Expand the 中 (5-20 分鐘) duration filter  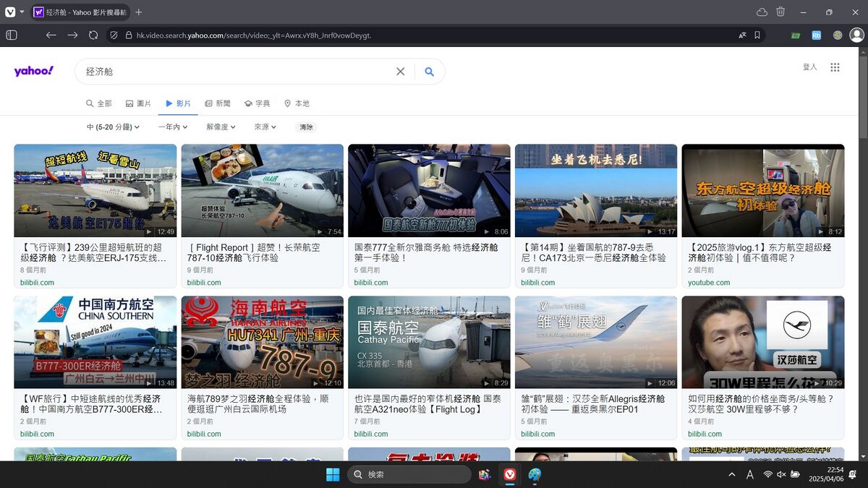tap(114, 127)
